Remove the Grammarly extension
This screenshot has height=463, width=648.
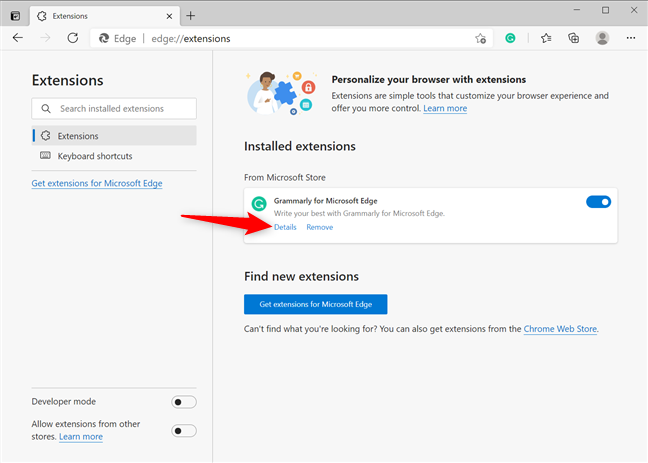tap(319, 227)
